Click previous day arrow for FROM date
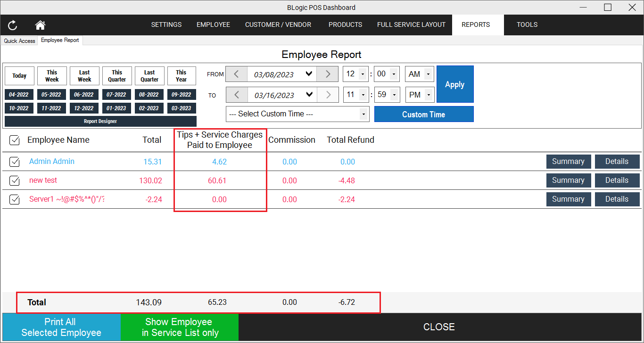The height and width of the screenshot is (343, 644). click(237, 74)
